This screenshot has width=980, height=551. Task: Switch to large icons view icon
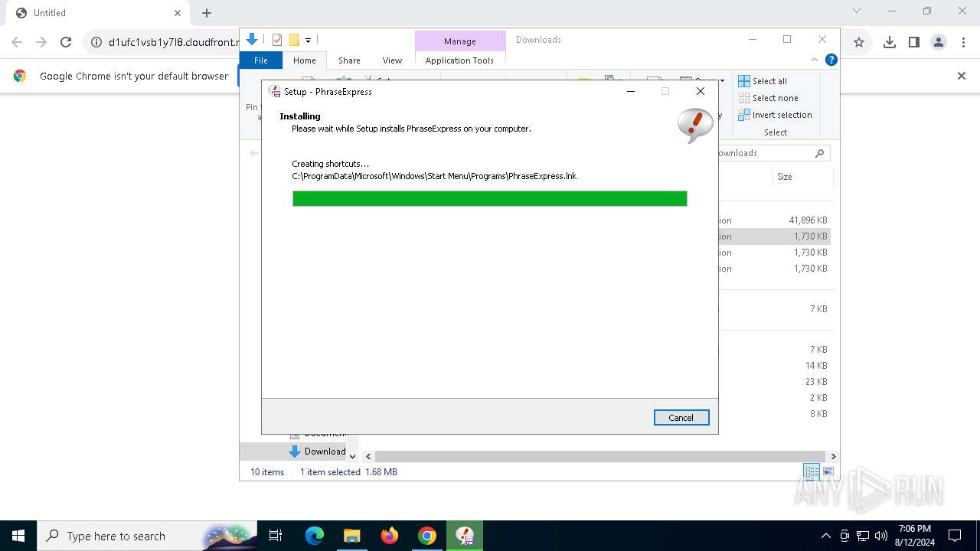pyautogui.click(x=828, y=472)
